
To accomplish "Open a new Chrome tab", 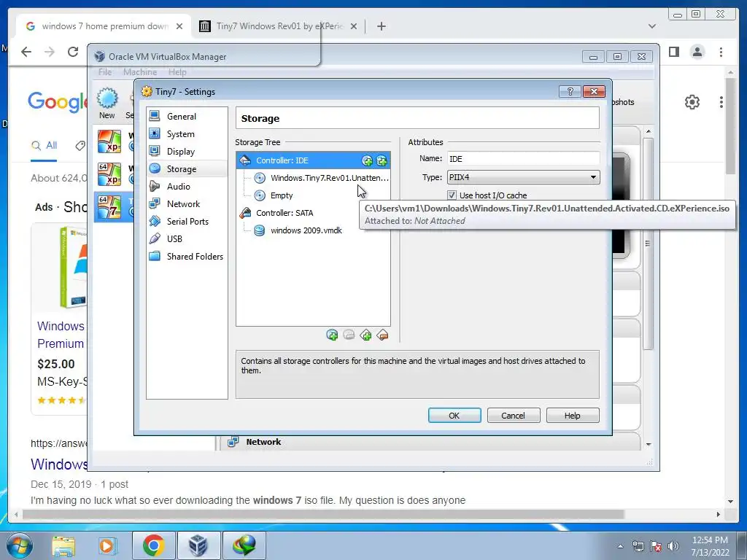I will [381, 26].
